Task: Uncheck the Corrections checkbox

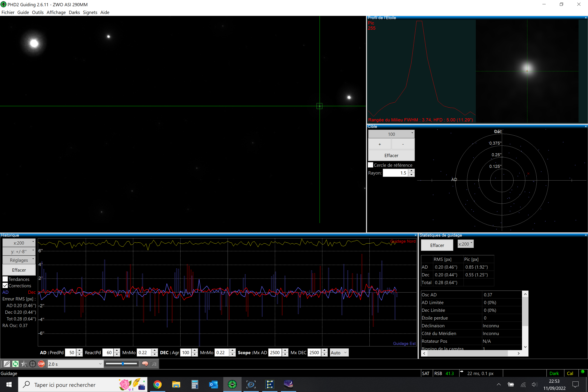Action: pos(5,285)
